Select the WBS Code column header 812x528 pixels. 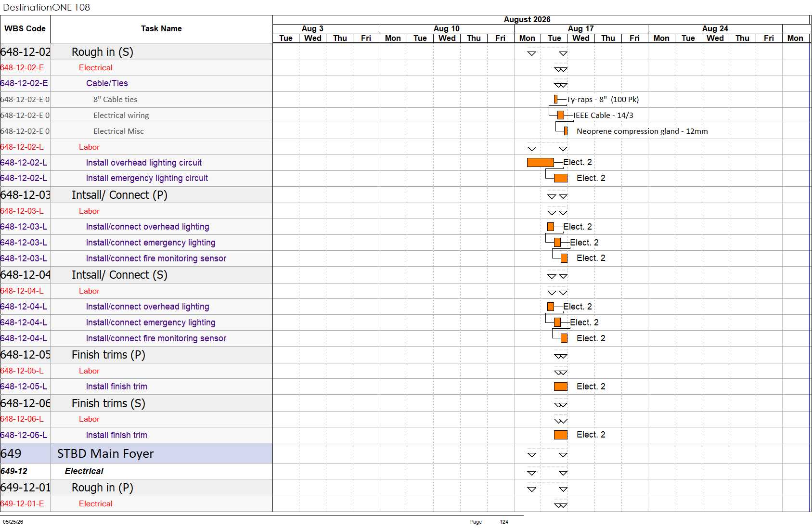click(25, 29)
